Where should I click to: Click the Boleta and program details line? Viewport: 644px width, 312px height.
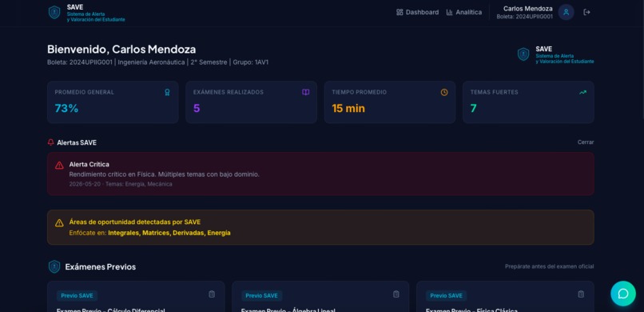(x=157, y=62)
